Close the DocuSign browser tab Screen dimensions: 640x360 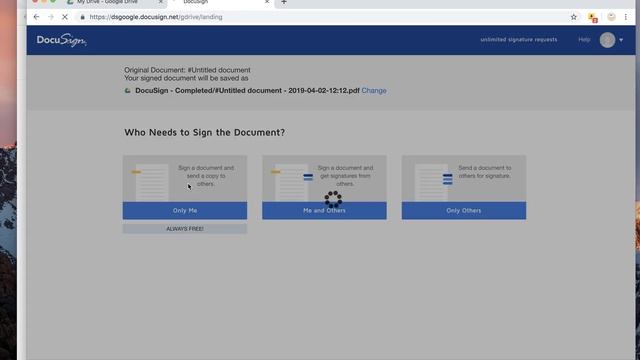[x=267, y=2]
